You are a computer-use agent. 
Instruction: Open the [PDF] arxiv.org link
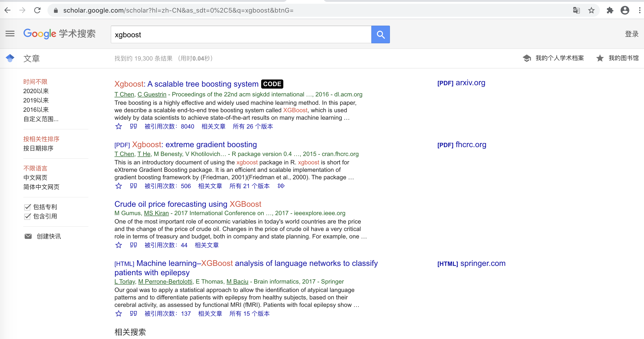tap(461, 83)
